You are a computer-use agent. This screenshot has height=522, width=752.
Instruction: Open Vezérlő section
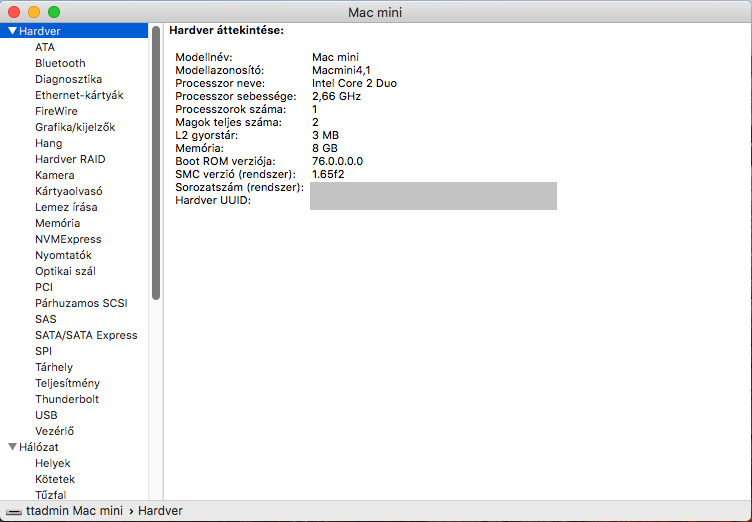tap(55, 431)
